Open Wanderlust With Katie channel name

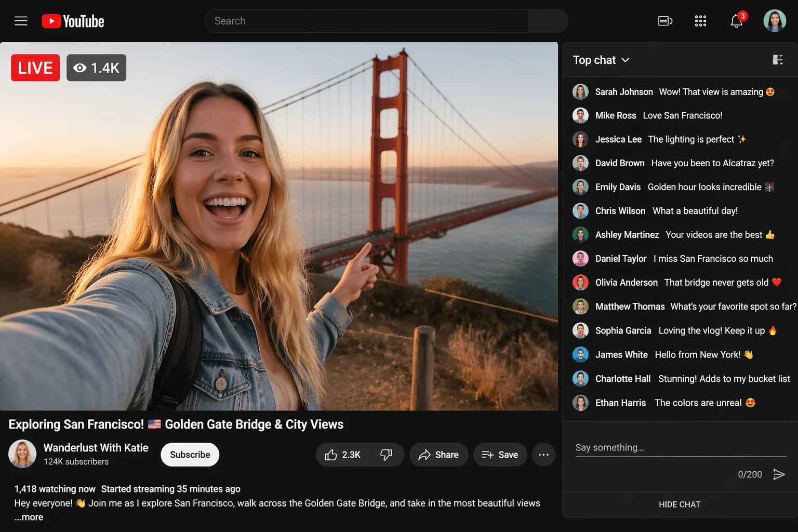[x=96, y=448]
